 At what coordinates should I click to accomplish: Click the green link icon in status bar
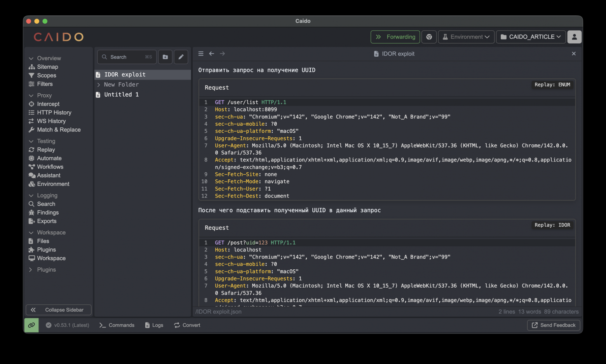pos(31,325)
